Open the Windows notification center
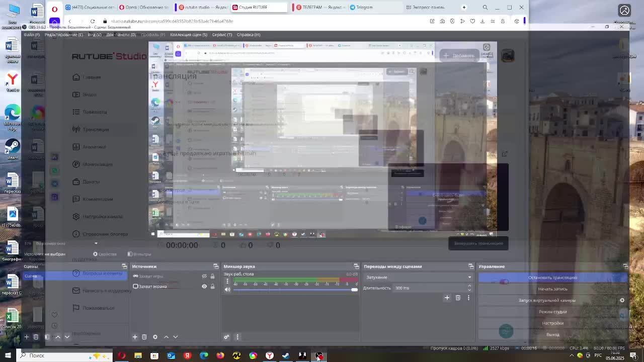 coord(633,355)
